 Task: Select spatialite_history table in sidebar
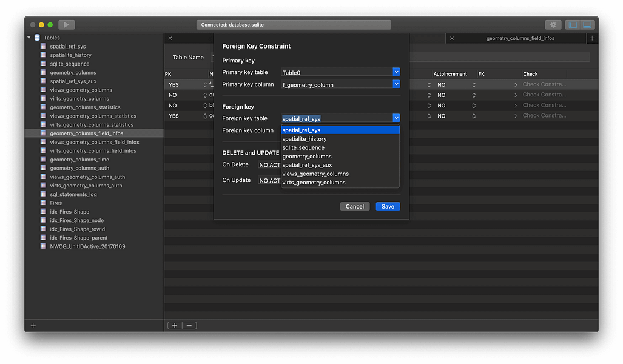click(71, 55)
